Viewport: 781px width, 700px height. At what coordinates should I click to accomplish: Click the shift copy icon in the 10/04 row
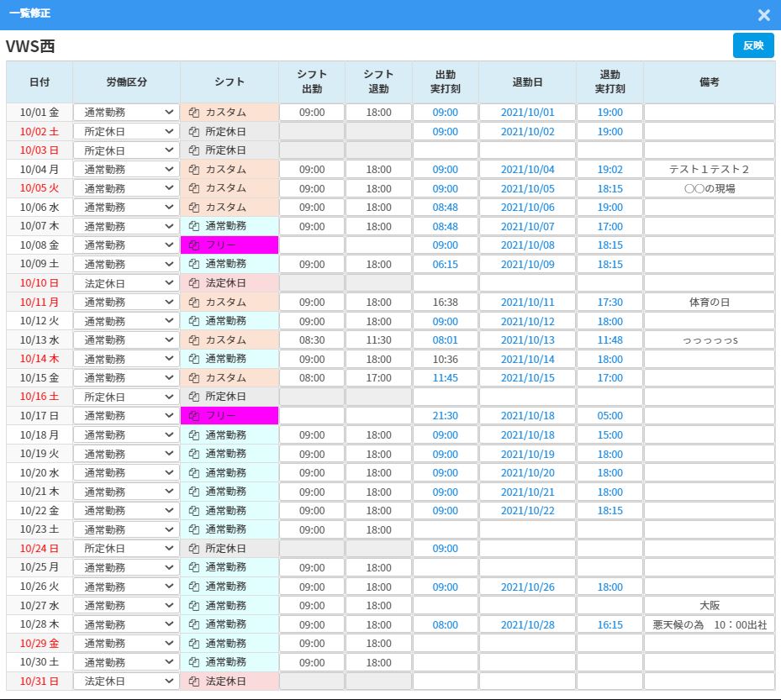[194, 169]
